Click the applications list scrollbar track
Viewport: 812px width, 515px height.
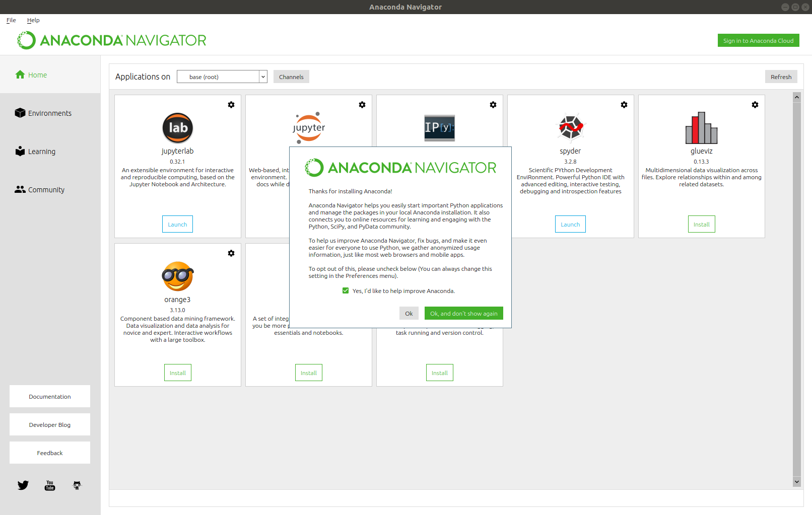click(x=796, y=289)
